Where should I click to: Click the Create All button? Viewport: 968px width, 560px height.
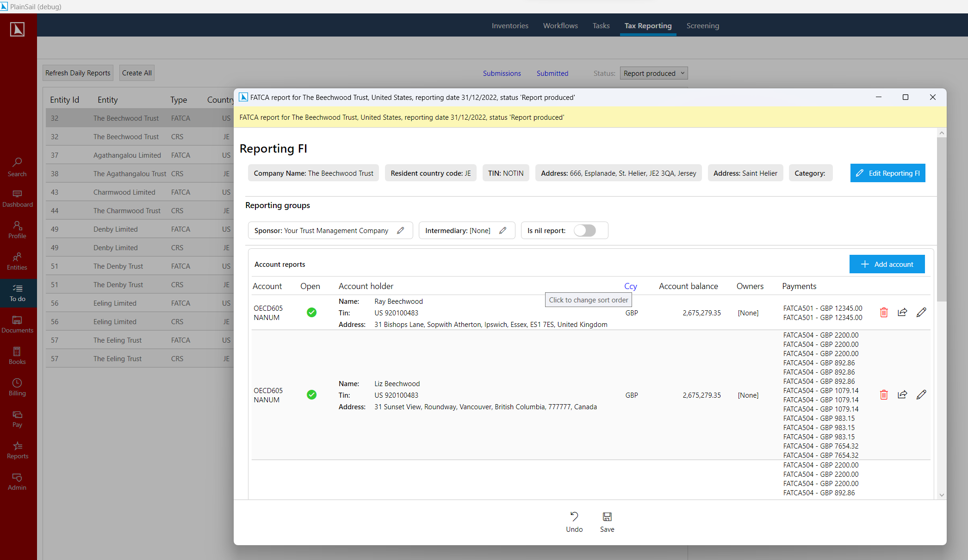(137, 73)
